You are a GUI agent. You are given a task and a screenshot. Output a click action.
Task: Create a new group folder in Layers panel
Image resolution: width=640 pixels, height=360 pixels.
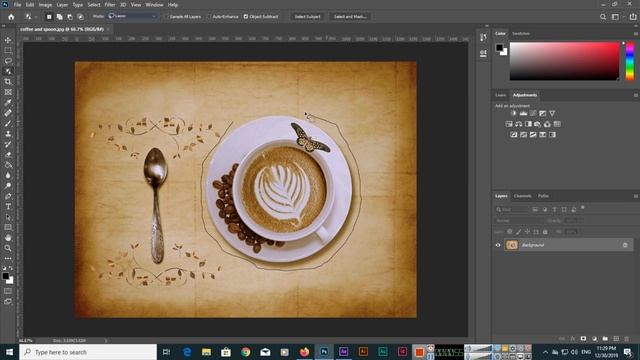(x=605, y=339)
